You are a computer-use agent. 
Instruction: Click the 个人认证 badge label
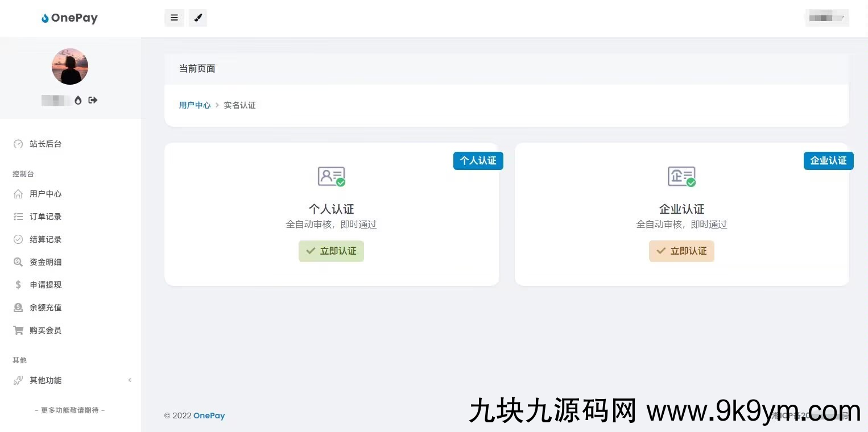478,161
